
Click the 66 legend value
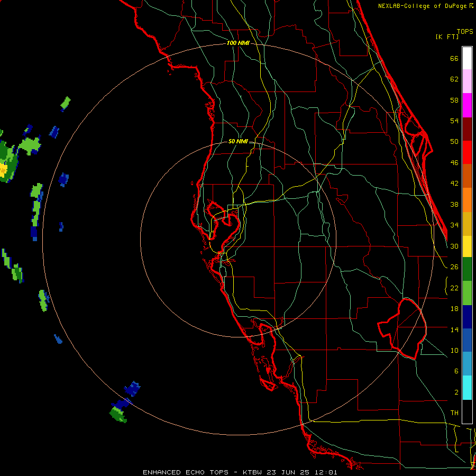tap(454, 58)
